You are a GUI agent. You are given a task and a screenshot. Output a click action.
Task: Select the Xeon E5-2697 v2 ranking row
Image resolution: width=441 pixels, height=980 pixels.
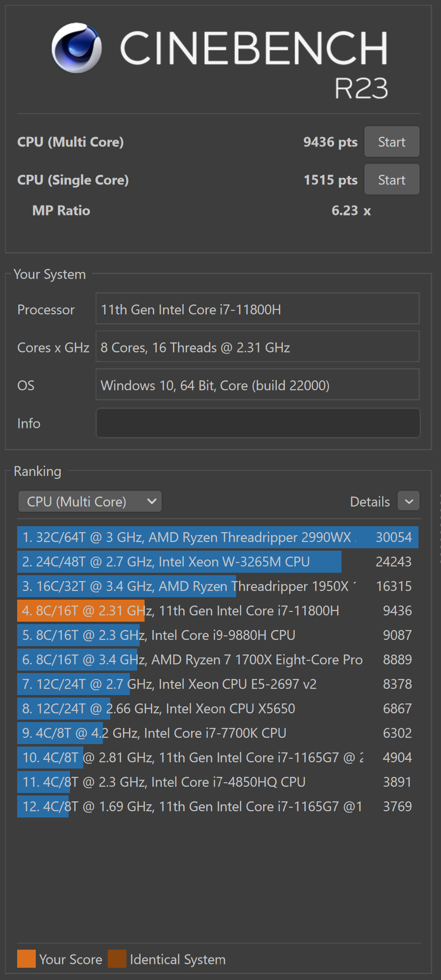click(x=217, y=684)
